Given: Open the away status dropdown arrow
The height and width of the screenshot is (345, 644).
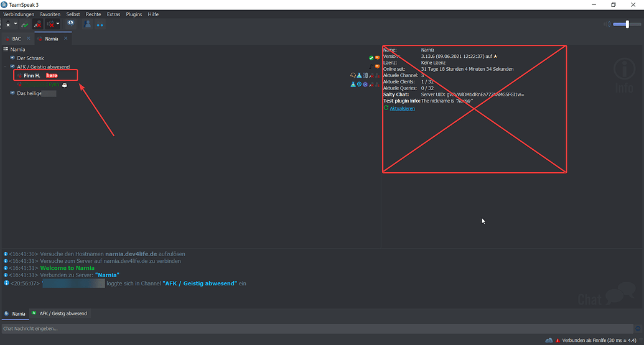Looking at the screenshot, I should pyautogui.click(x=16, y=24).
